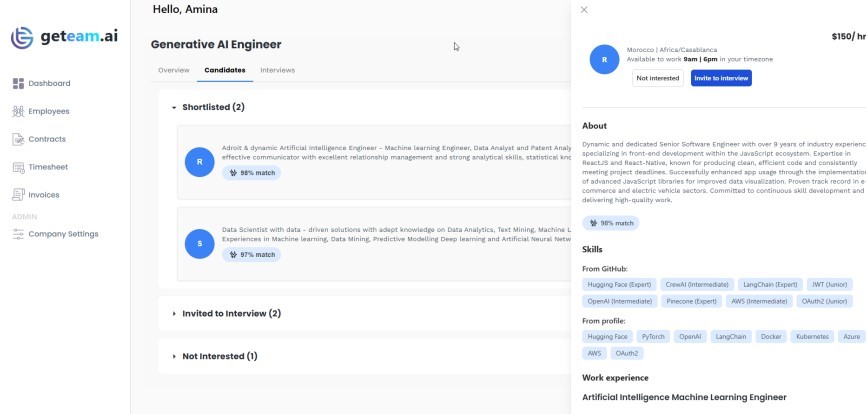The image size is (866, 414).
Task: Open Contracts menu item
Action: tap(47, 139)
